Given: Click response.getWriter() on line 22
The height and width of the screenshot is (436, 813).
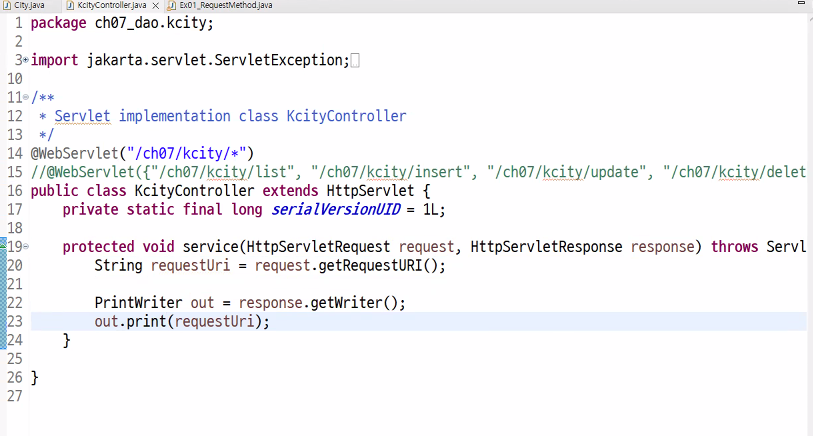Looking at the screenshot, I should click(318, 303).
